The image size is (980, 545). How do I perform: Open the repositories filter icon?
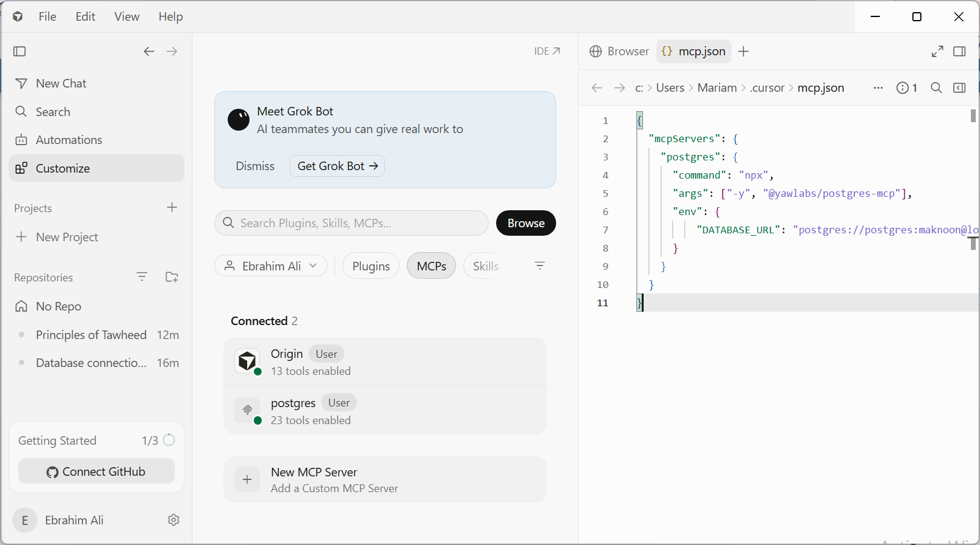142,276
